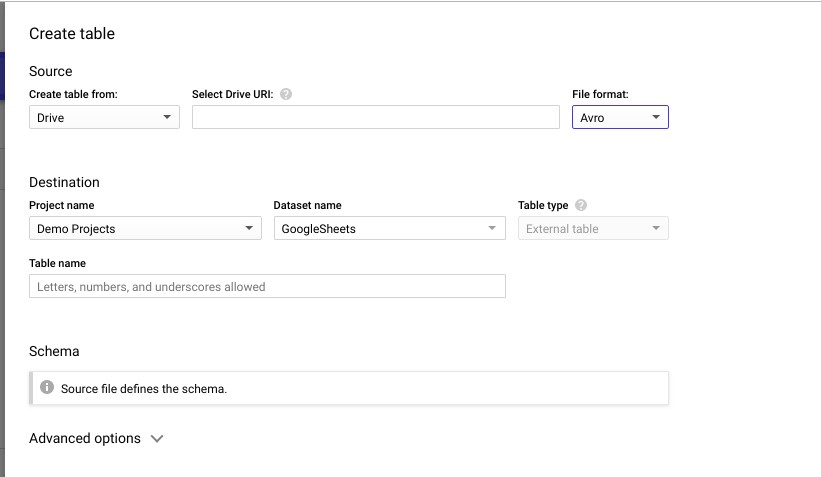
Task: Click the 'File format:' field label
Action: coord(600,95)
